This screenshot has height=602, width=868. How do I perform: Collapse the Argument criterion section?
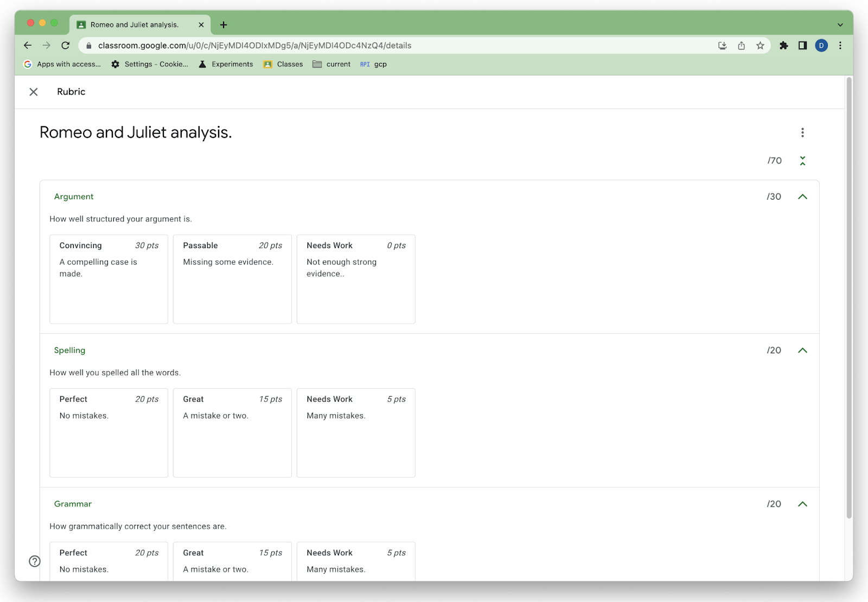click(x=803, y=197)
